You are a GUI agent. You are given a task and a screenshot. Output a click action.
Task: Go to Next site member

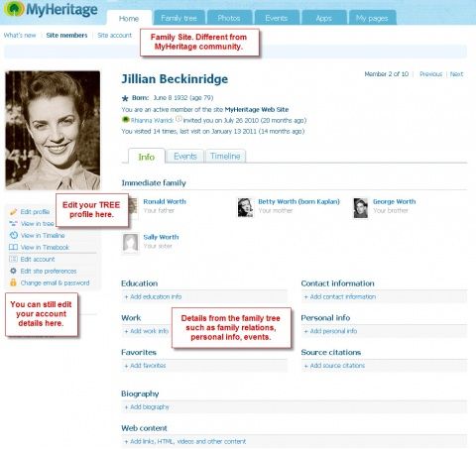pos(456,74)
